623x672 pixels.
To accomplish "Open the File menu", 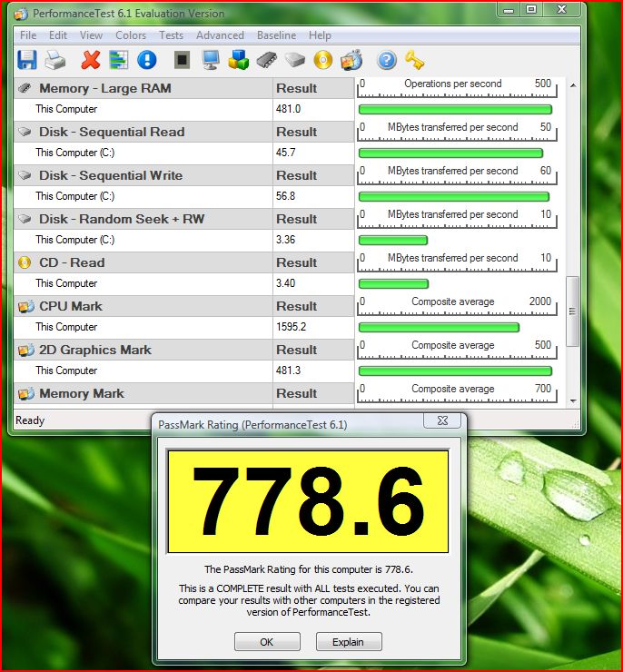I will [x=28, y=35].
